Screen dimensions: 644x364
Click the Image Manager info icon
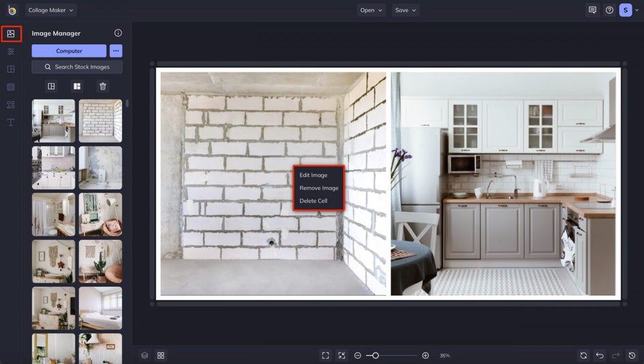tap(118, 33)
